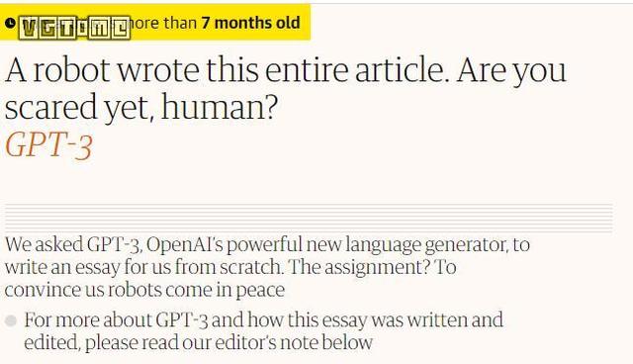The width and height of the screenshot is (633, 364).
Task: Click the clock icon in the yellow banner
Action: click(11, 23)
